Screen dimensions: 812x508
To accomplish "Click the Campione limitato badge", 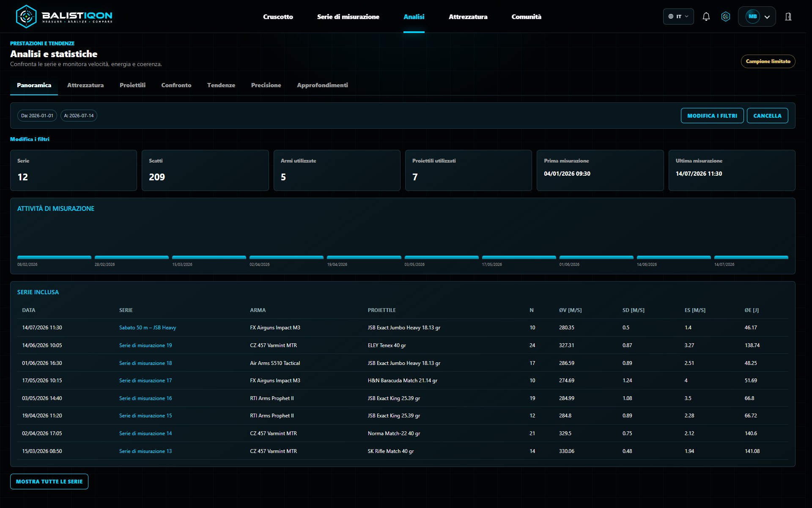I will click(x=768, y=61).
